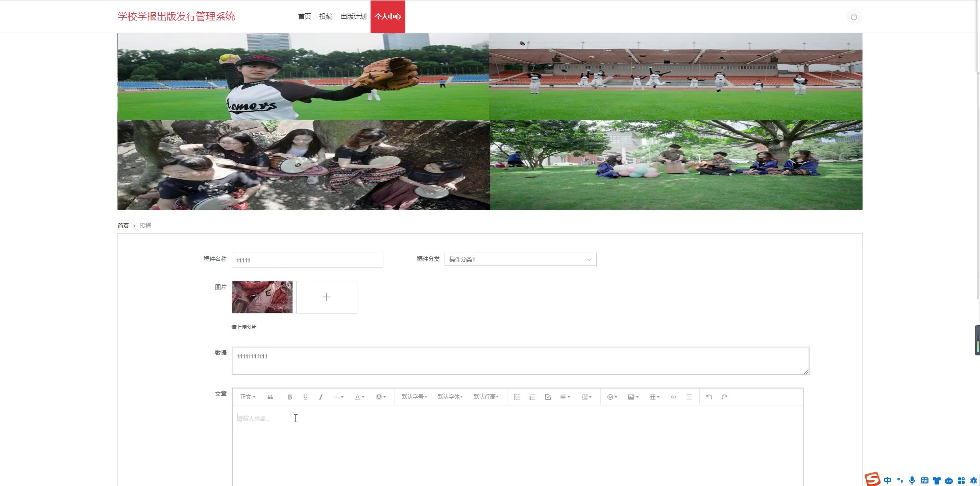Screen dimensions: 980x486
Task: Open the 默认字体 font family dropdown
Action: click(450, 397)
